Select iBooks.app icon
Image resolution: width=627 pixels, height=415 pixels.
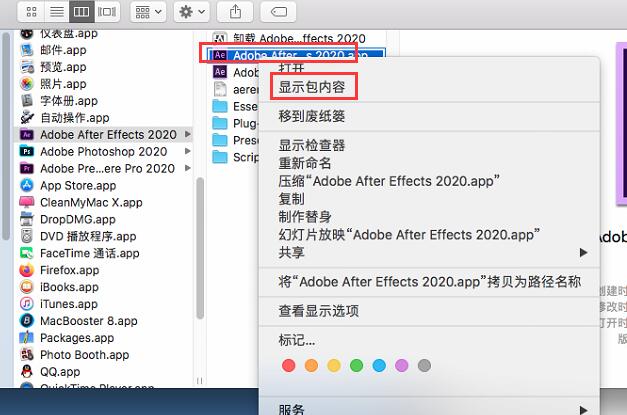pyautogui.click(x=26, y=287)
